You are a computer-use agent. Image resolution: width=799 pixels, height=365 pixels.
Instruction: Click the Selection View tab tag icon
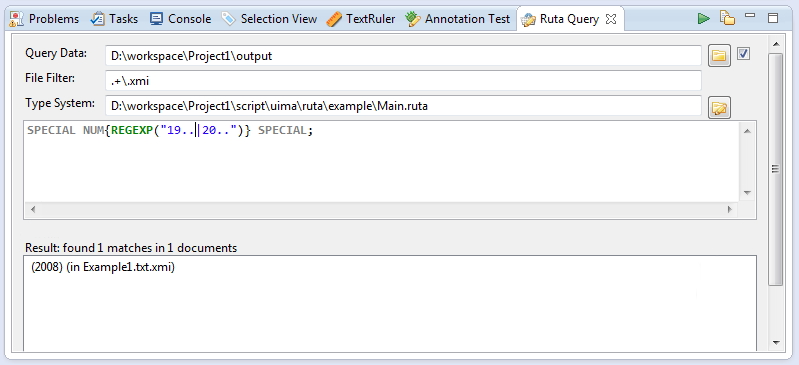(x=229, y=19)
